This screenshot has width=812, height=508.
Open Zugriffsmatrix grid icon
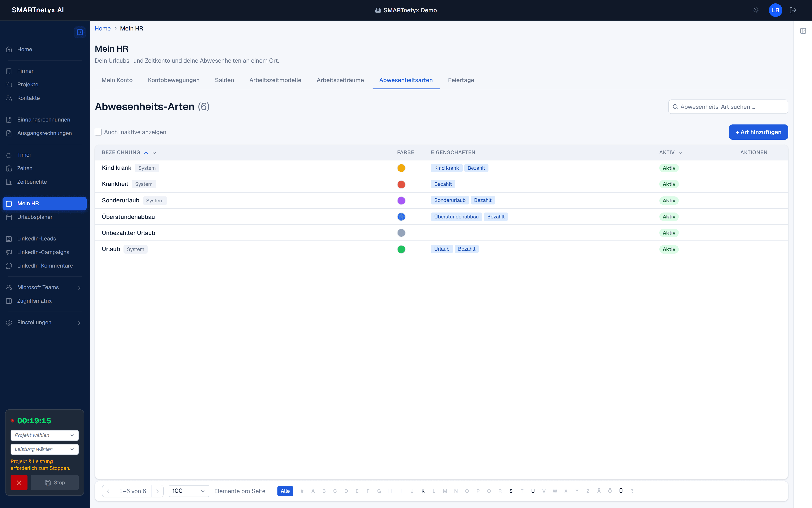coord(9,301)
